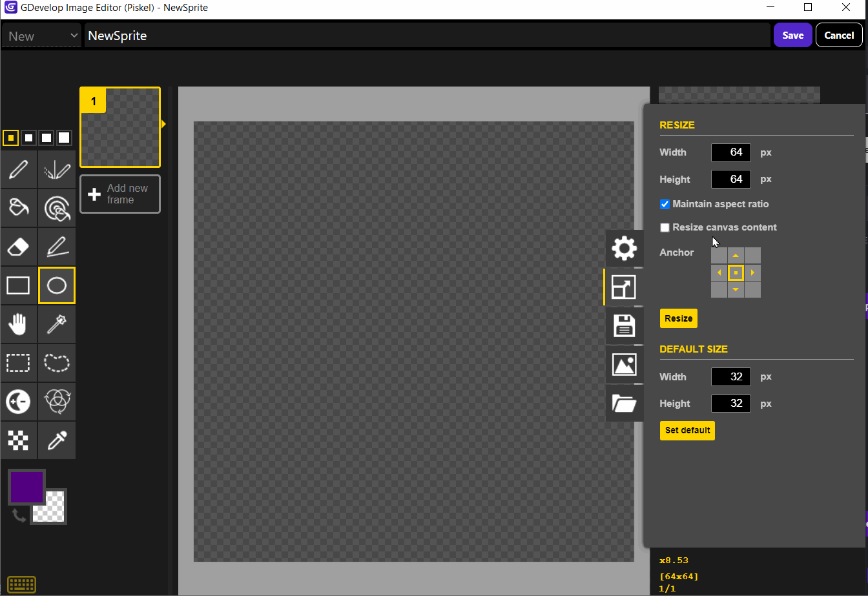Set anchor to top-left corner
The width and height of the screenshot is (868, 596).
tap(719, 256)
